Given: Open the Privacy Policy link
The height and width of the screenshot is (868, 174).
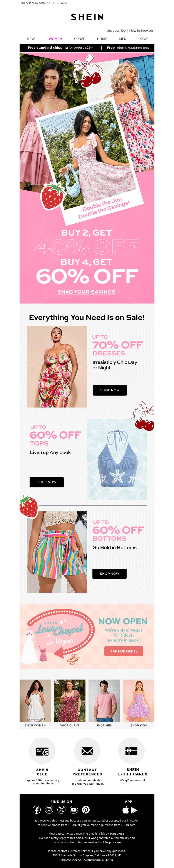Looking at the screenshot, I should pyautogui.click(x=71, y=859).
